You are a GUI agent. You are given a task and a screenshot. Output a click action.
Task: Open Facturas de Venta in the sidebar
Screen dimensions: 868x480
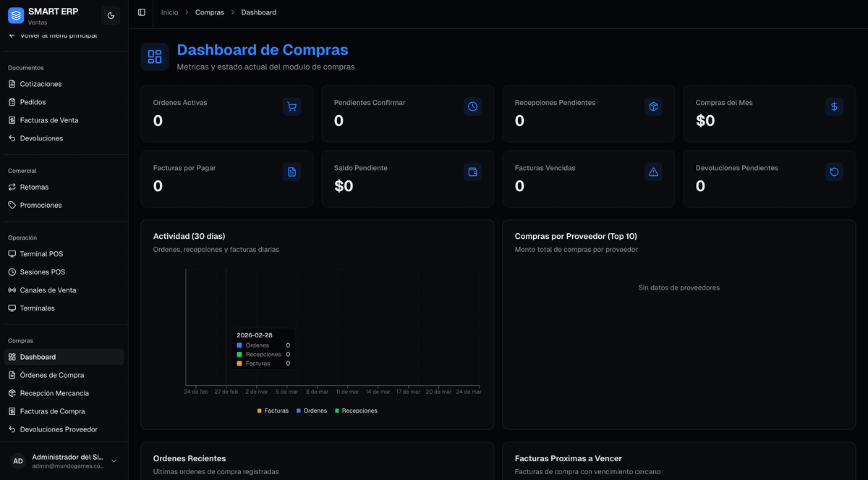coord(49,120)
